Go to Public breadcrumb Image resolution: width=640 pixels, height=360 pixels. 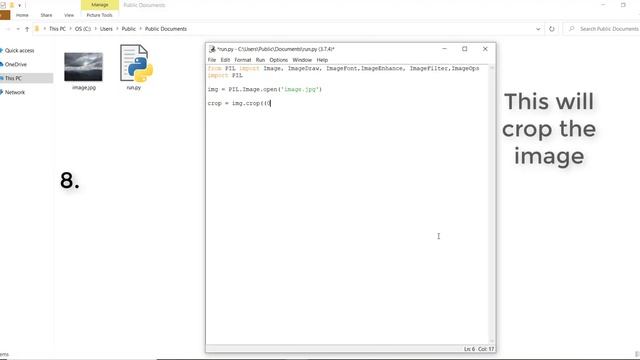coord(129,29)
